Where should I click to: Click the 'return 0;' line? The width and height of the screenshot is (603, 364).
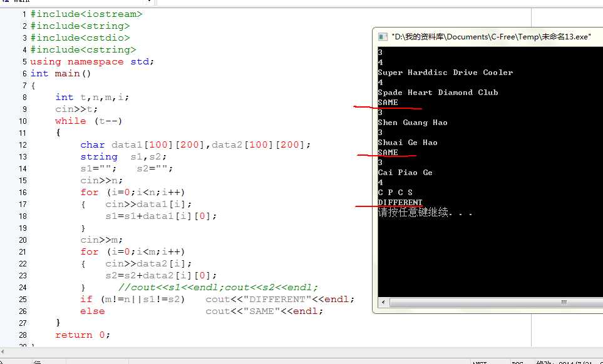[83, 335]
